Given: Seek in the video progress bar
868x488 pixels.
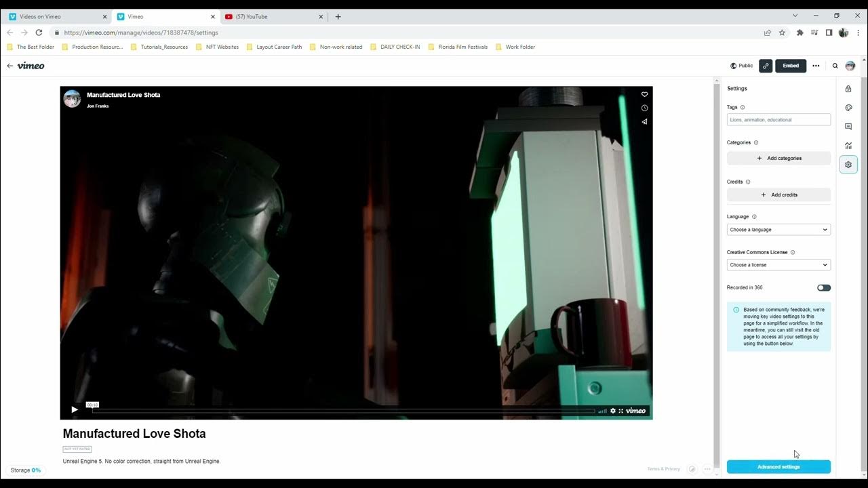Looking at the screenshot, I should [343, 411].
